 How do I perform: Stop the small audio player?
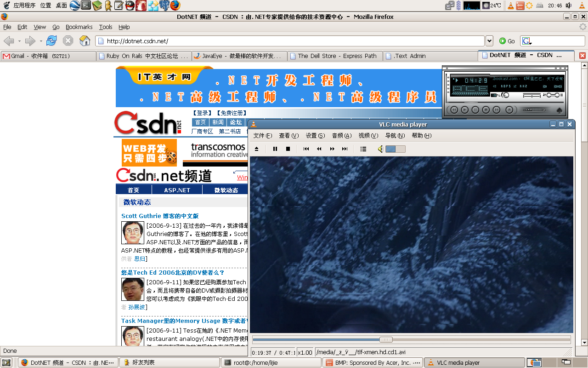click(x=486, y=109)
